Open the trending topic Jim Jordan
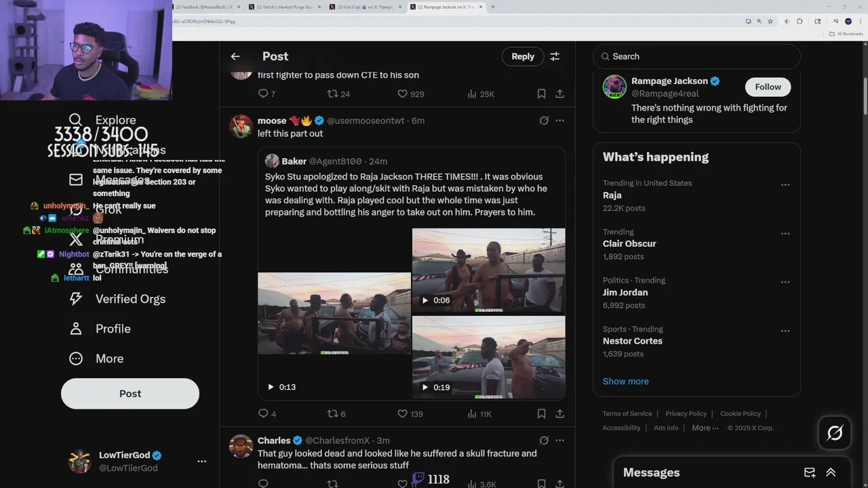This screenshot has width=868, height=488. point(625,292)
